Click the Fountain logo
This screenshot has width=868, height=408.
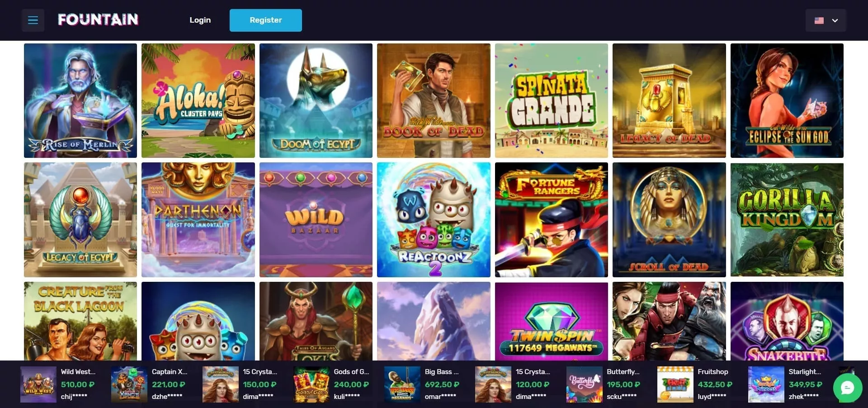point(98,19)
